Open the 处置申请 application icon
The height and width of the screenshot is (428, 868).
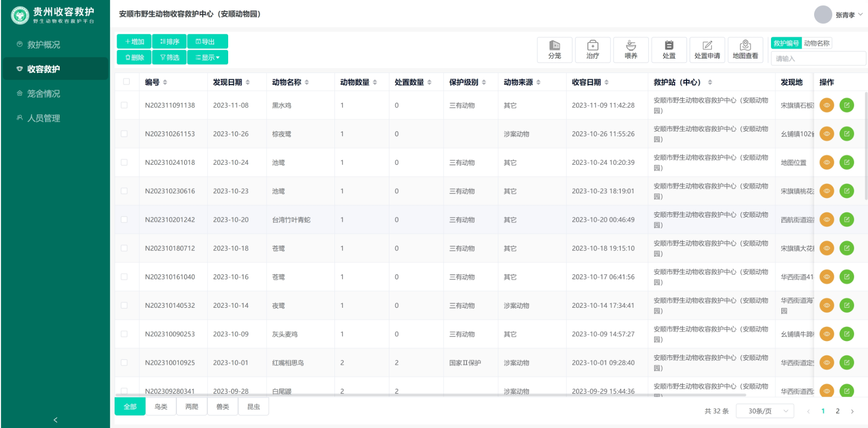(x=707, y=50)
